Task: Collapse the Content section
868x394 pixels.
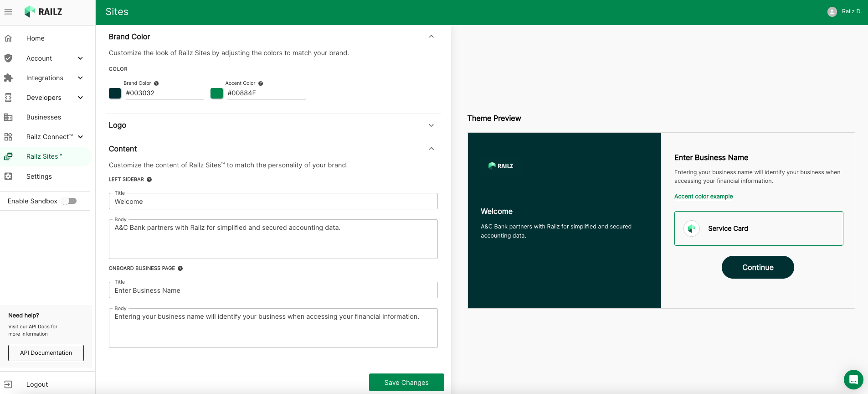Action: point(431,149)
